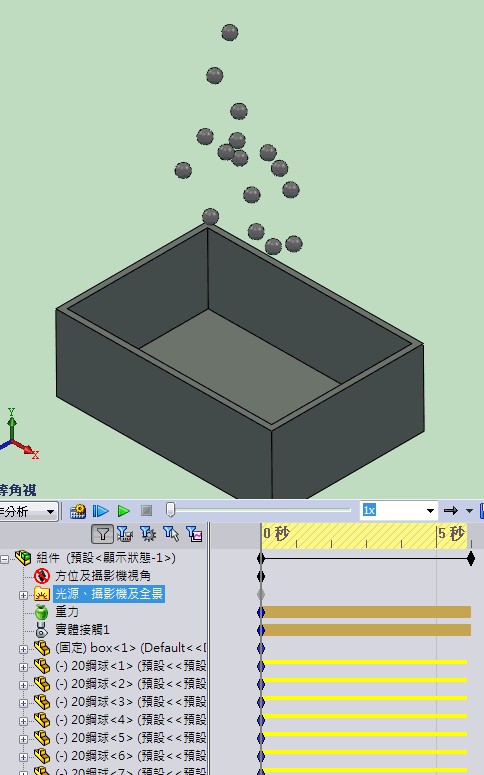Click the key point on 方位及攝影機視角 timeline row
Viewport: 484px width, 775px height.
261,576
